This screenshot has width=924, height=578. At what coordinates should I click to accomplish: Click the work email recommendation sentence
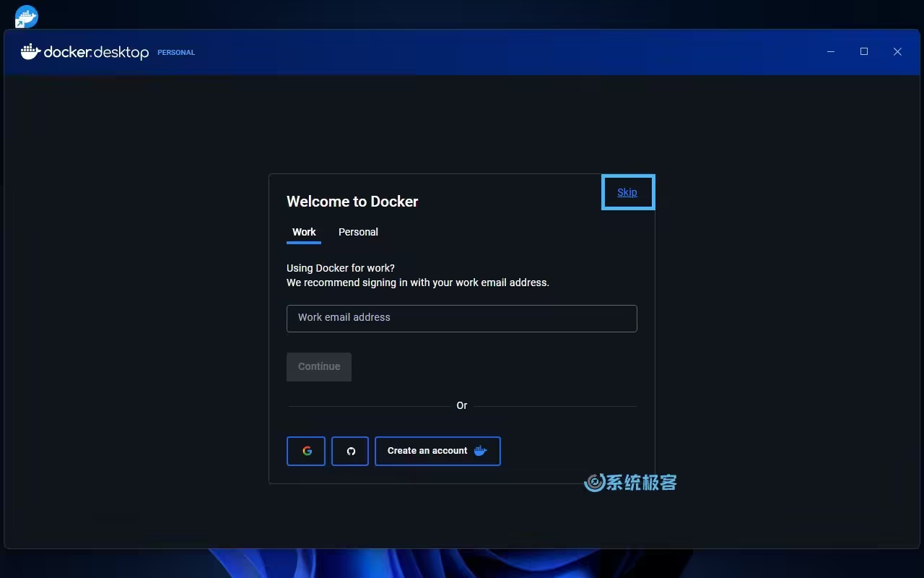click(417, 282)
